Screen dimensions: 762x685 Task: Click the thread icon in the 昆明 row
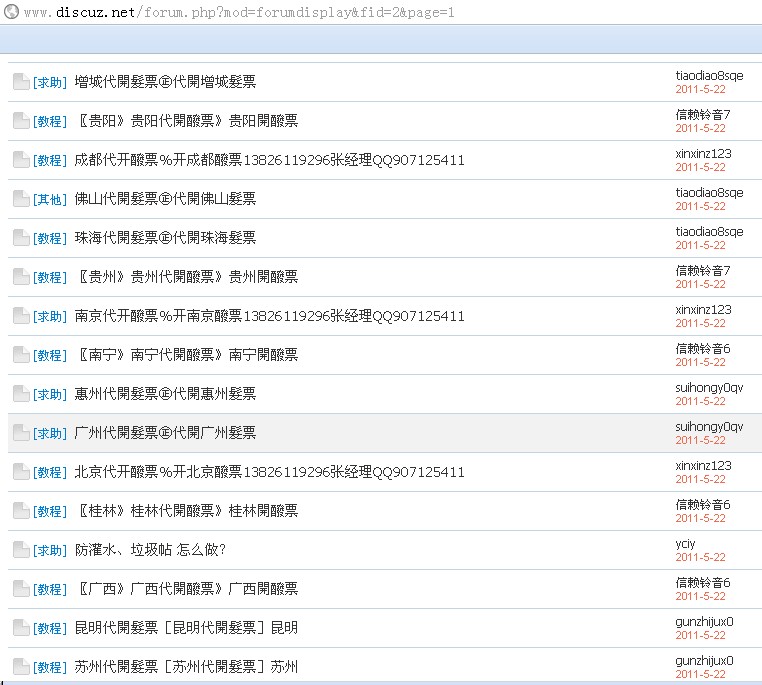pyautogui.click(x=21, y=628)
